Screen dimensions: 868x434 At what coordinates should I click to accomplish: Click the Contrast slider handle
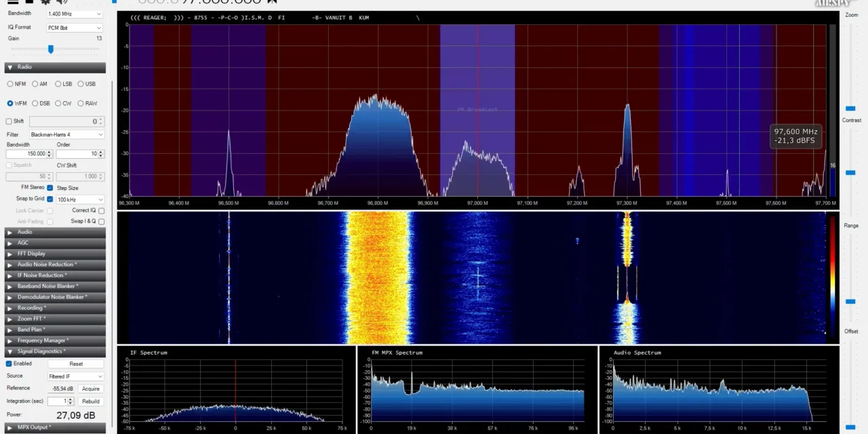850,172
